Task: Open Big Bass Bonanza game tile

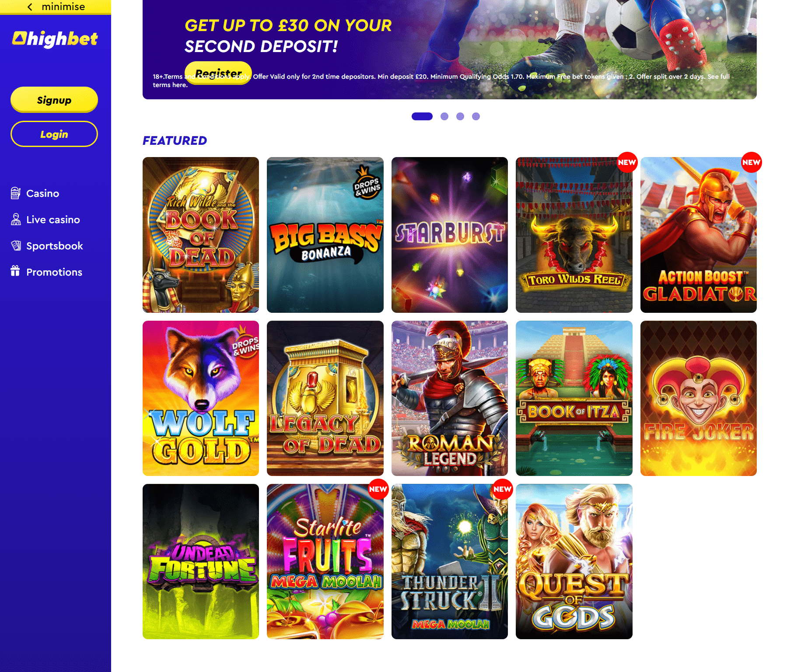Action: (x=325, y=235)
